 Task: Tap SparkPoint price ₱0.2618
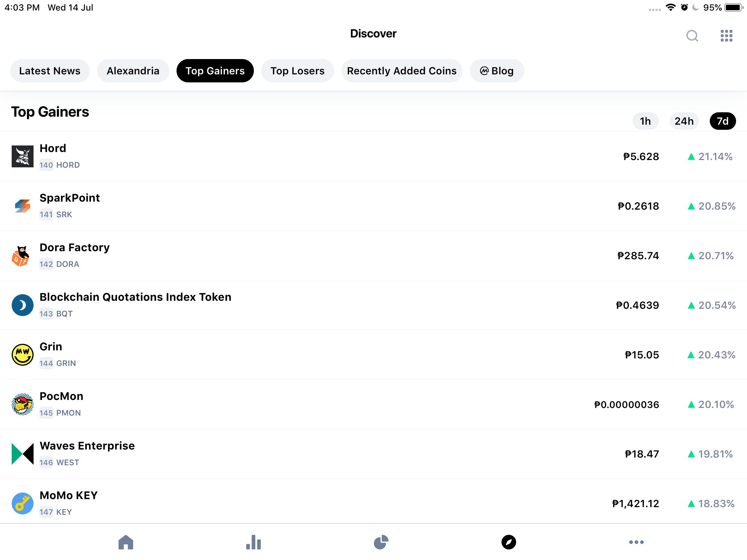(638, 206)
